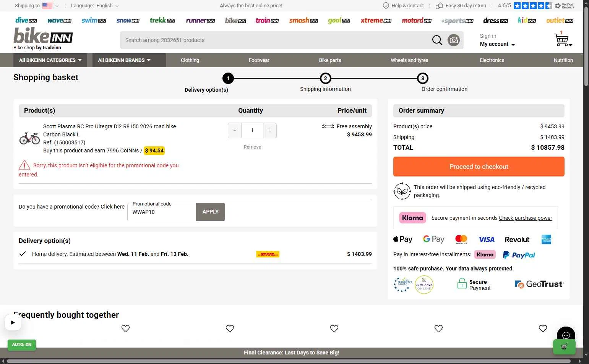Open the kidINN store logo

pos(527,20)
